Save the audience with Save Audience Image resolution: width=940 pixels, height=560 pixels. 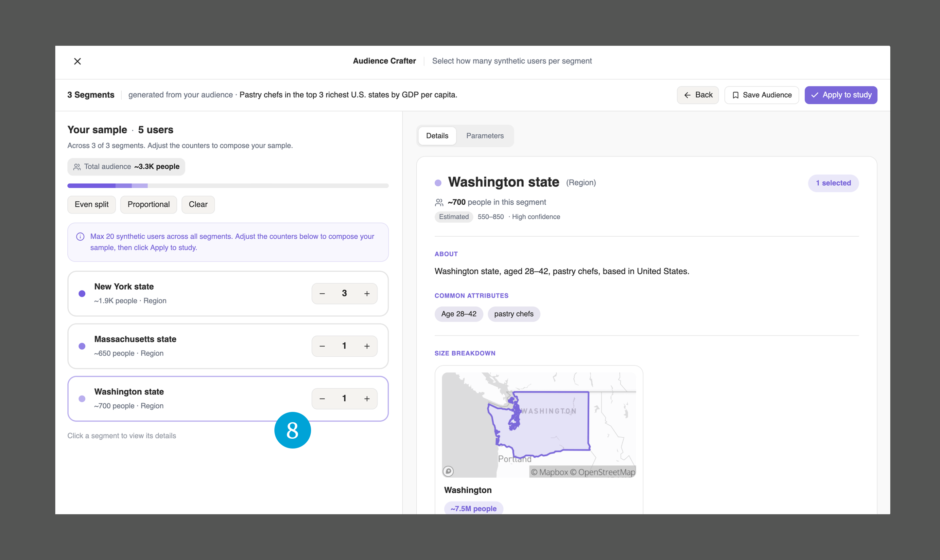click(761, 95)
